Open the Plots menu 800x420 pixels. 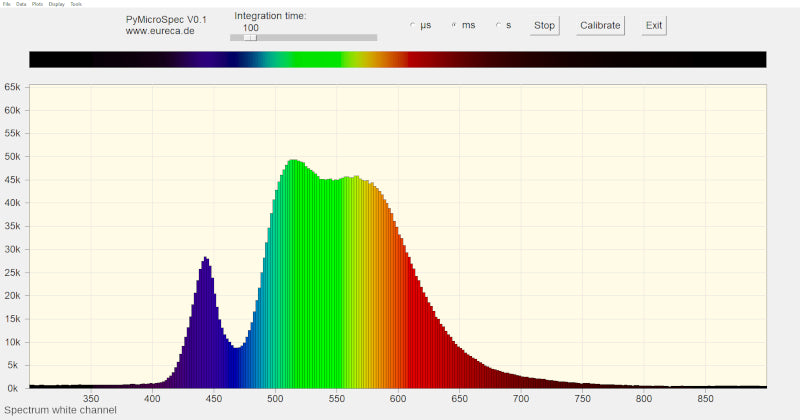pos(37,4)
